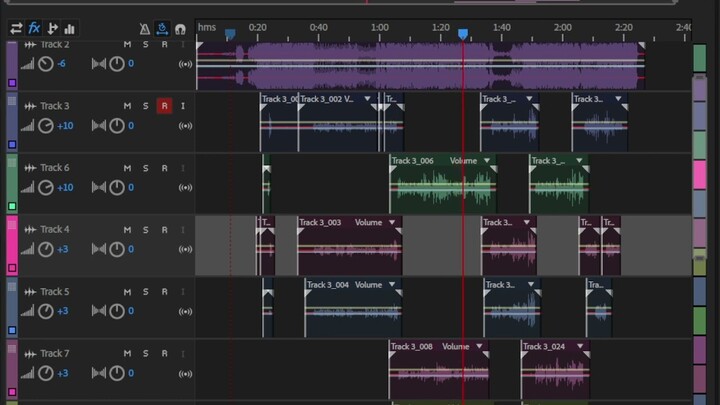The width and height of the screenshot is (720, 405).
Task: Solo Track 4
Action: pos(146,230)
